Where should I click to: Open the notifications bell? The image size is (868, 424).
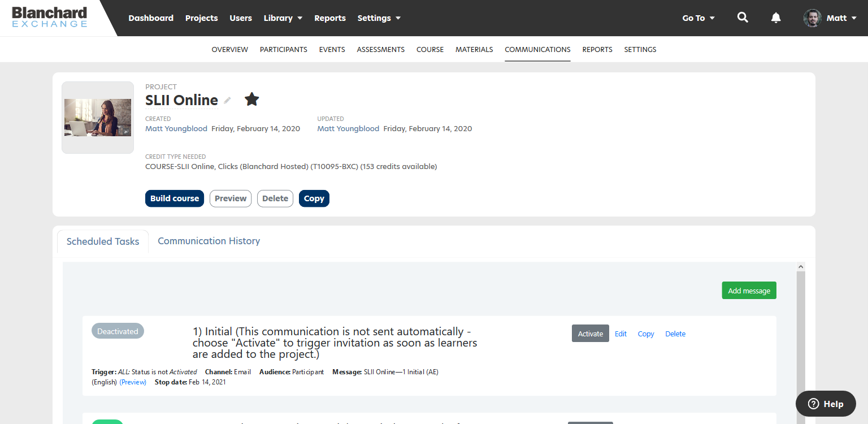tap(776, 18)
